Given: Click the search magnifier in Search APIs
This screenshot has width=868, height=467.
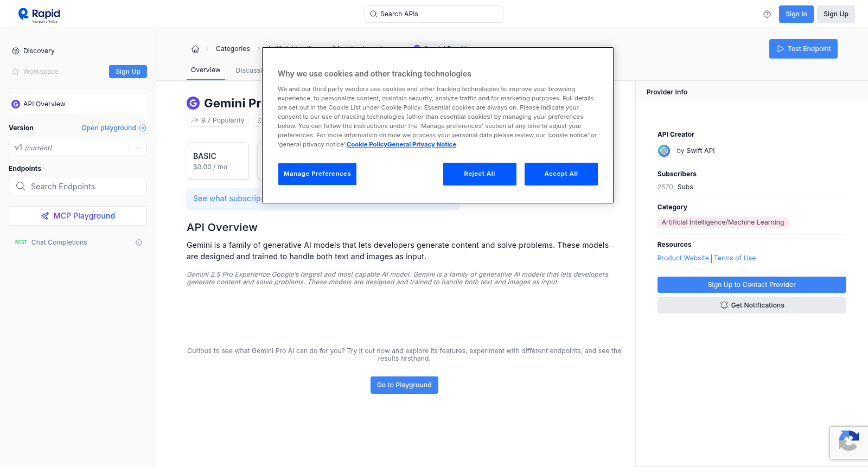Looking at the screenshot, I should pyautogui.click(x=373, y=14).
